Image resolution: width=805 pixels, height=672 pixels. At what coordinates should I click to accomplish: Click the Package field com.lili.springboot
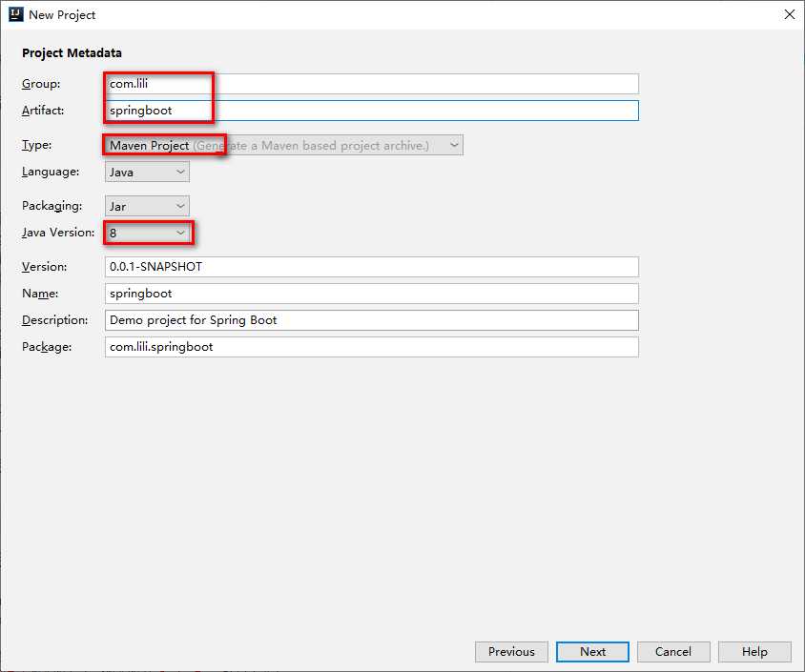[372, 347]
